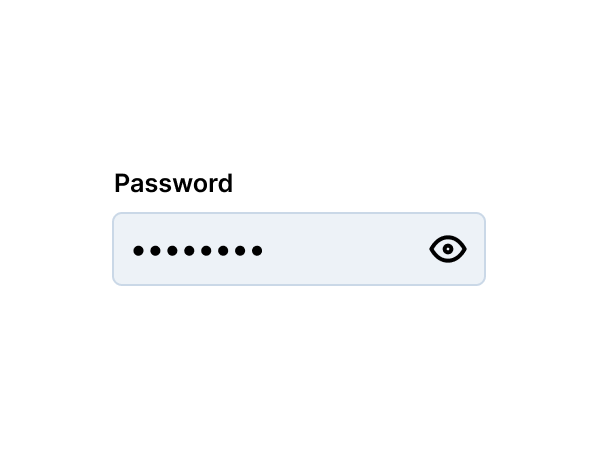This screenshot has width=600, height=450.
Task: Click the middle of the password dots row
Action: pos(197,251)
